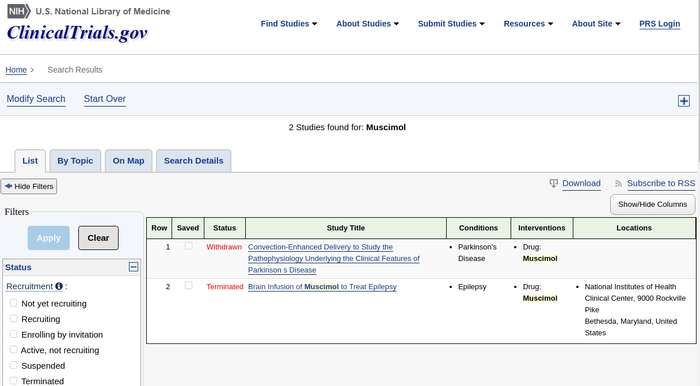
Task: Click the Download icon beside Download link
Action: [x=554, y=183]
